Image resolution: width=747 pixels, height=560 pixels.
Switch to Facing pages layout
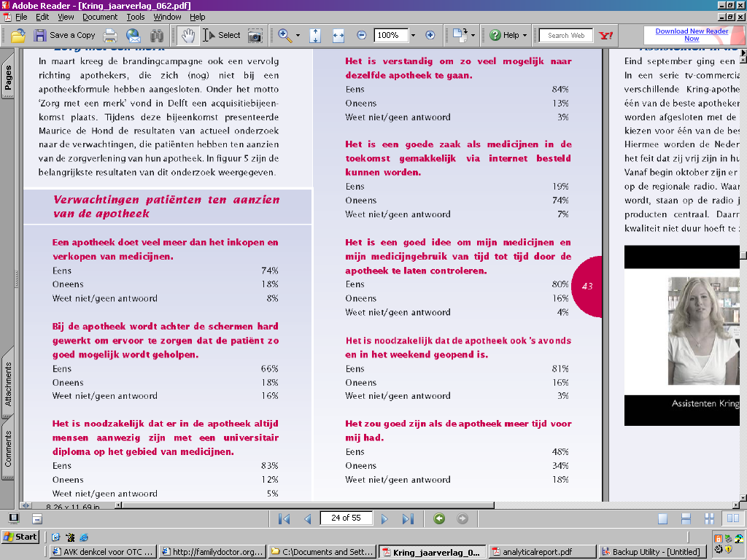tap(732, 519)
